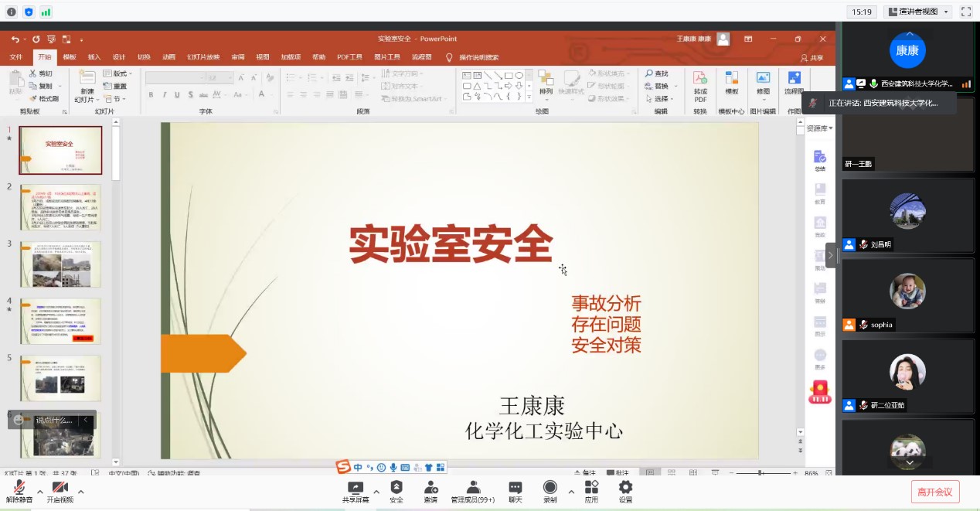Expand the share screen options arrow

[376, 491]
